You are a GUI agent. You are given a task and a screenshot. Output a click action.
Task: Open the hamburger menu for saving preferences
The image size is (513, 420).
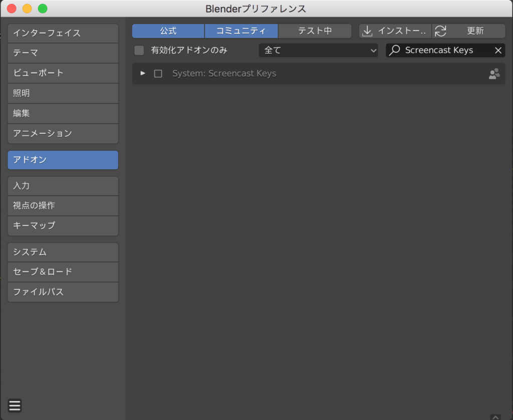pyautogui.click(x=15, y=405)
